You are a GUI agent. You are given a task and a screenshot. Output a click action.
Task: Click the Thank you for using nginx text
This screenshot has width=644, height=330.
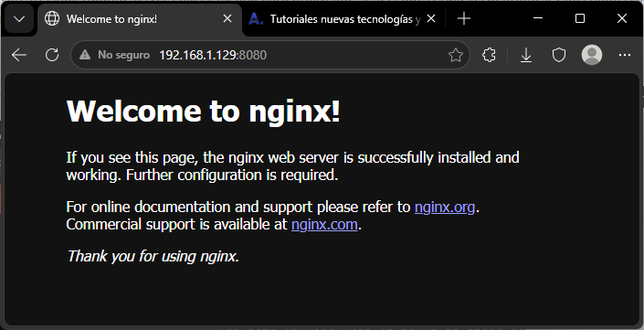pyautogui.click(x=153, y=256)
